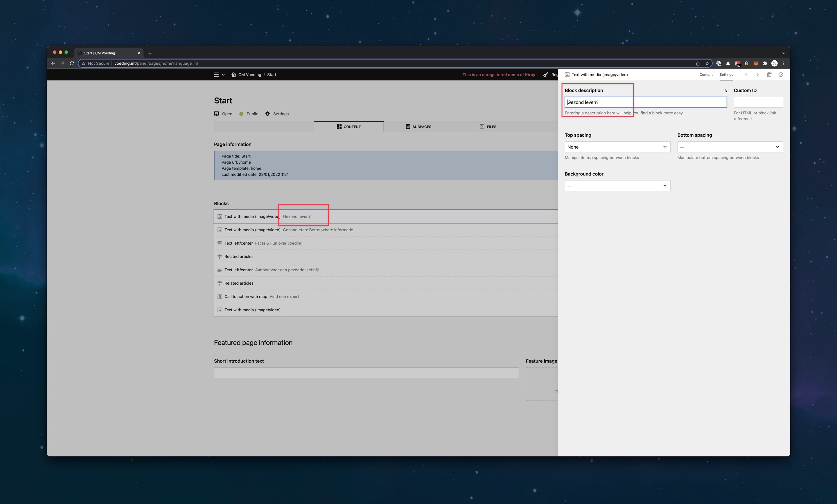Go to previous block with left chevron

tap(746, 75)
